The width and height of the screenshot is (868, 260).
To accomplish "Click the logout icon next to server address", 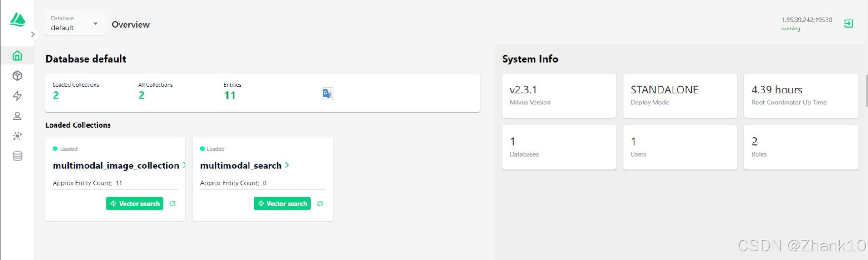I will tap(848, 24).
